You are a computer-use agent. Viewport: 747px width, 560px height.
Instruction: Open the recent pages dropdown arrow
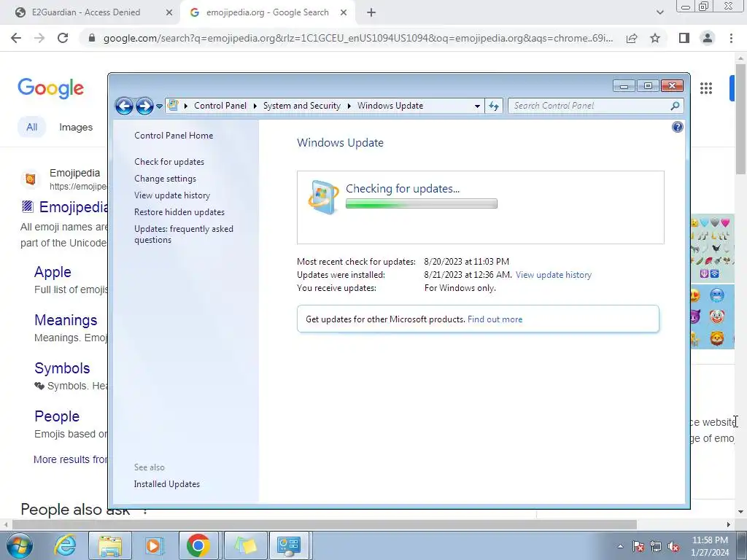coord(160,106)
